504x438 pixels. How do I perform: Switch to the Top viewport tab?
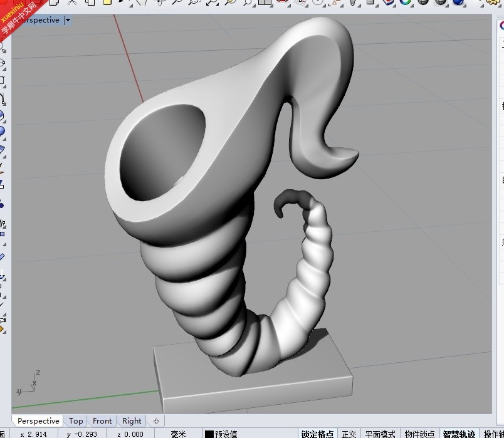pos(75,421)
